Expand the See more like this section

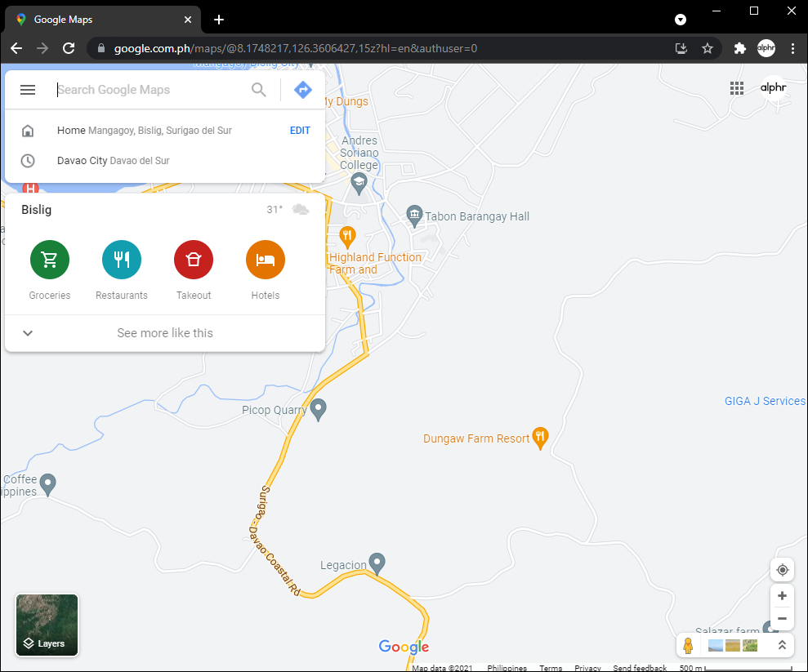pos(165,333)
